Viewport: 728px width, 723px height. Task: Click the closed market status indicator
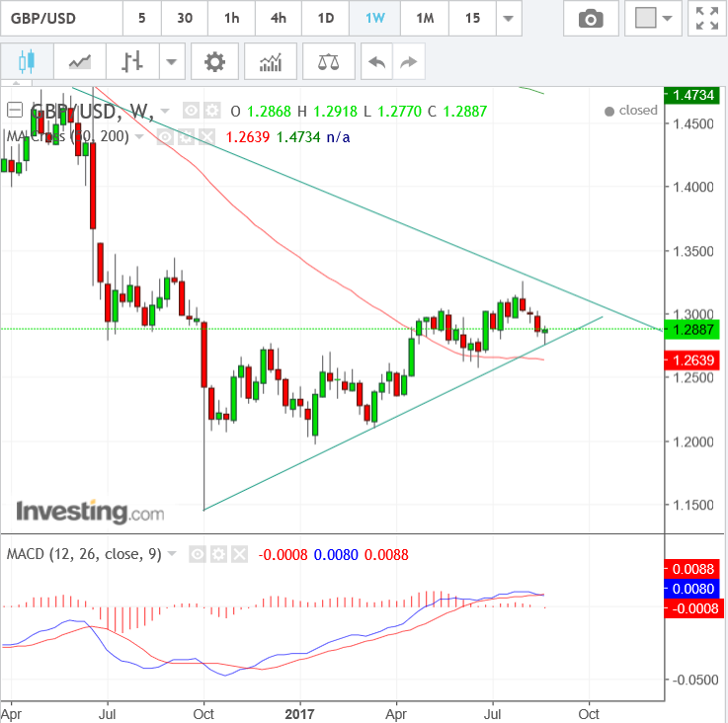click(631, 111)
